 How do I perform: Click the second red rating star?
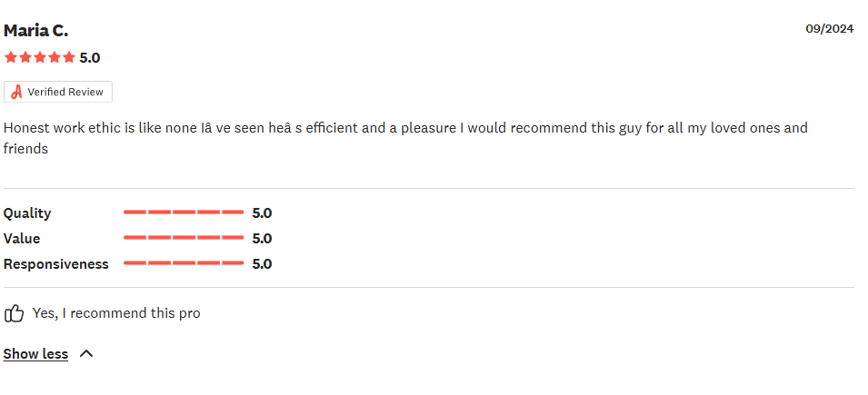point(25,57)
